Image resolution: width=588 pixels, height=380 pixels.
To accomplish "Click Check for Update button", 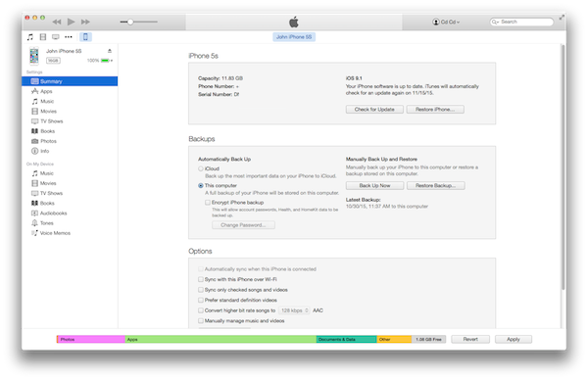I will click(374, 110).
